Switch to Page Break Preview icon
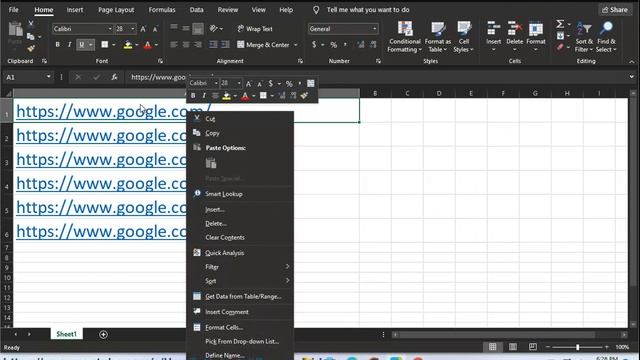 click(x=533, y=347)
